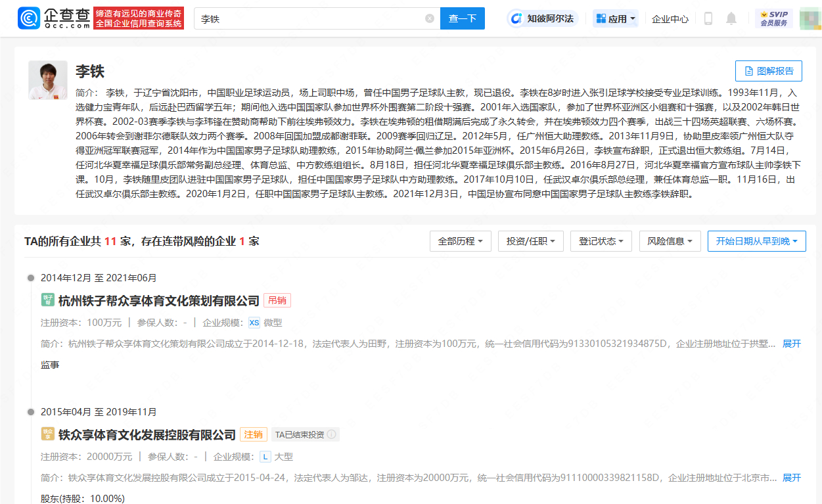Expand the 登记状态 filter
822x504 pixels.
coord(601,241)
